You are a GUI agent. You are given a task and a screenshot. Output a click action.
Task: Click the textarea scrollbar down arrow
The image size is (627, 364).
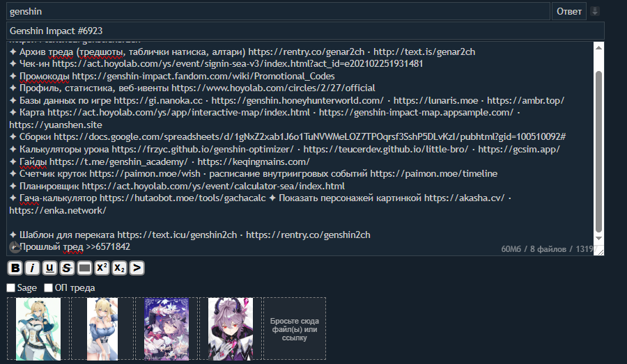pyautogui.click(x=598, y=238)
